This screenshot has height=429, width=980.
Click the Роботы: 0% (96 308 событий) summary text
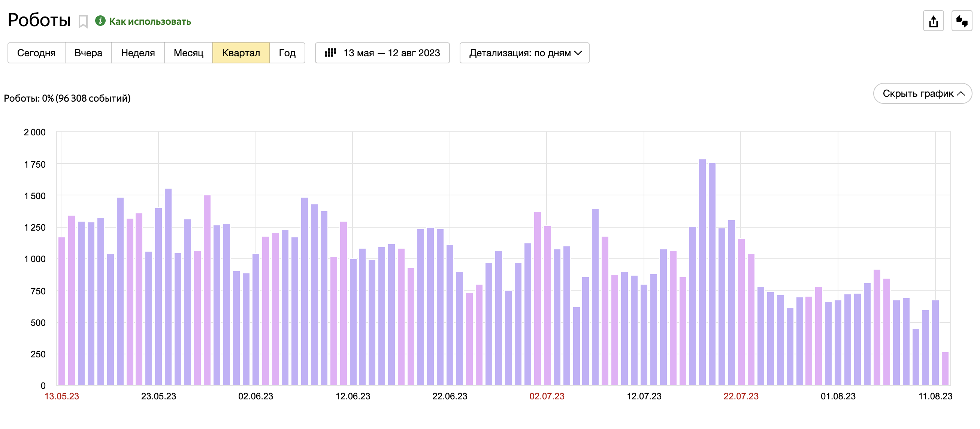[67, 98]
